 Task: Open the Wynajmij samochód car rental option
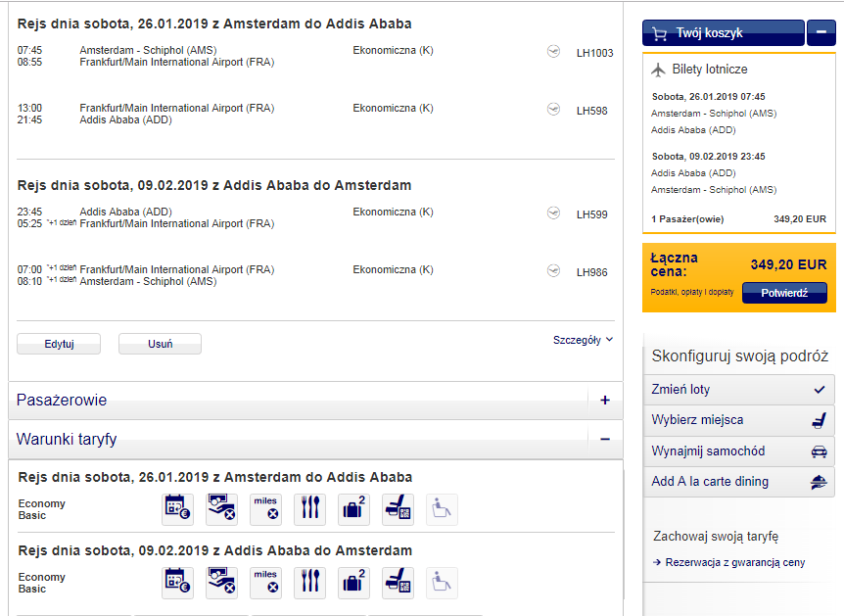coord(739,451)
